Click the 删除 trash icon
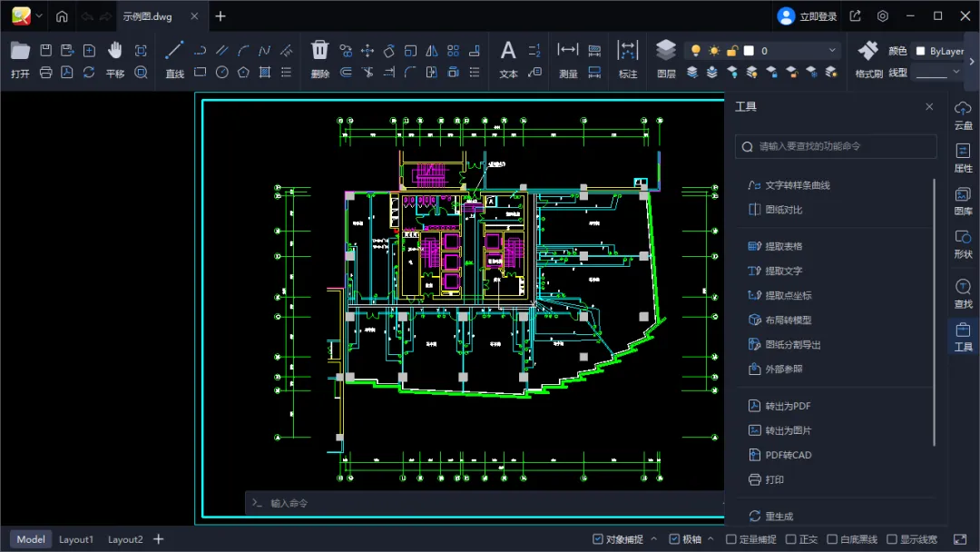 pyautogui.click(x=320, y=60)
